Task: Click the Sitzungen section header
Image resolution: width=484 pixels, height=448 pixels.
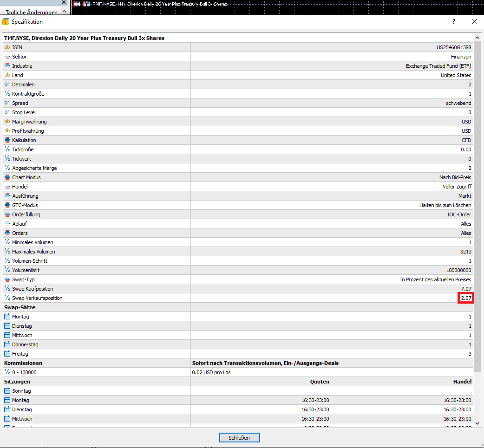Action: [x=17, y=381]
